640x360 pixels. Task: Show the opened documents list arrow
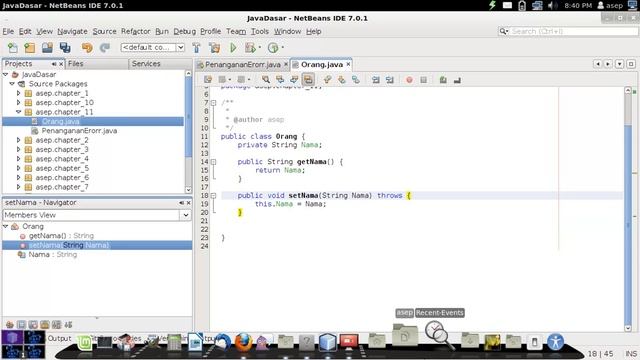pyautogui.click(x=620, y=64)
